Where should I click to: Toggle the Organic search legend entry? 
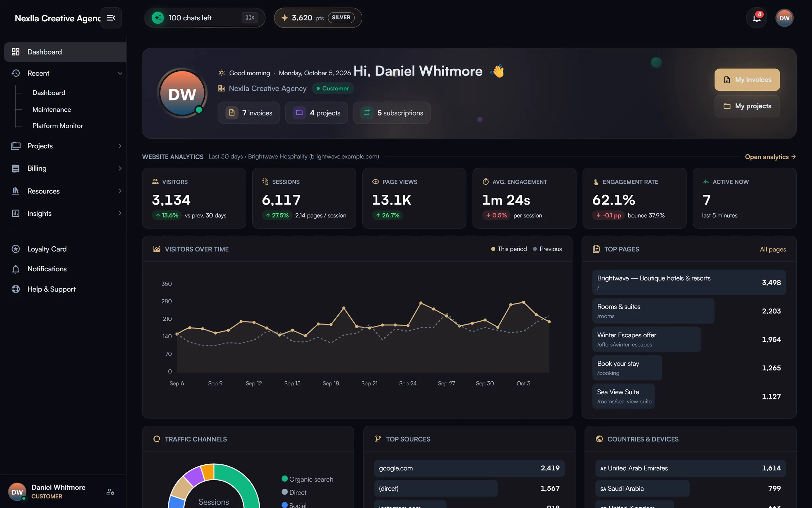click(307, 479)
